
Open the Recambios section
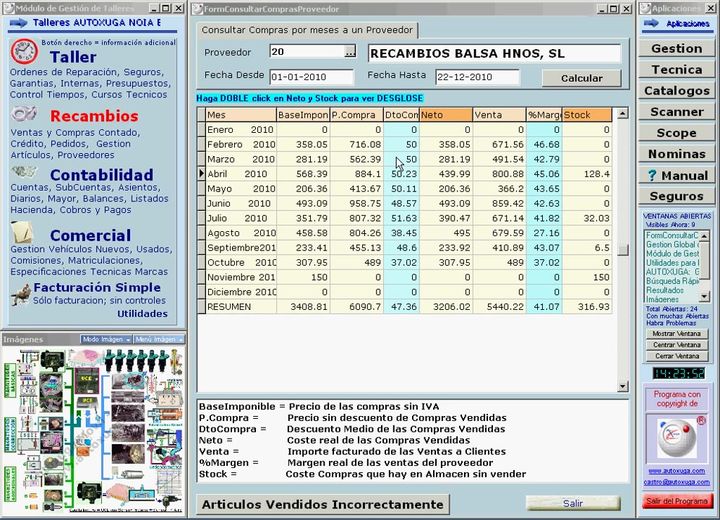94,116
